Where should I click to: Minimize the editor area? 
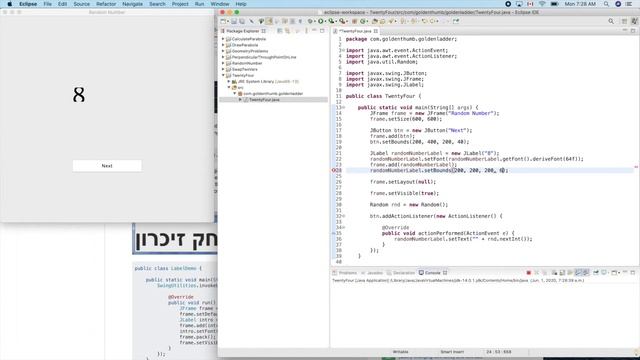[x=624, y=31]
